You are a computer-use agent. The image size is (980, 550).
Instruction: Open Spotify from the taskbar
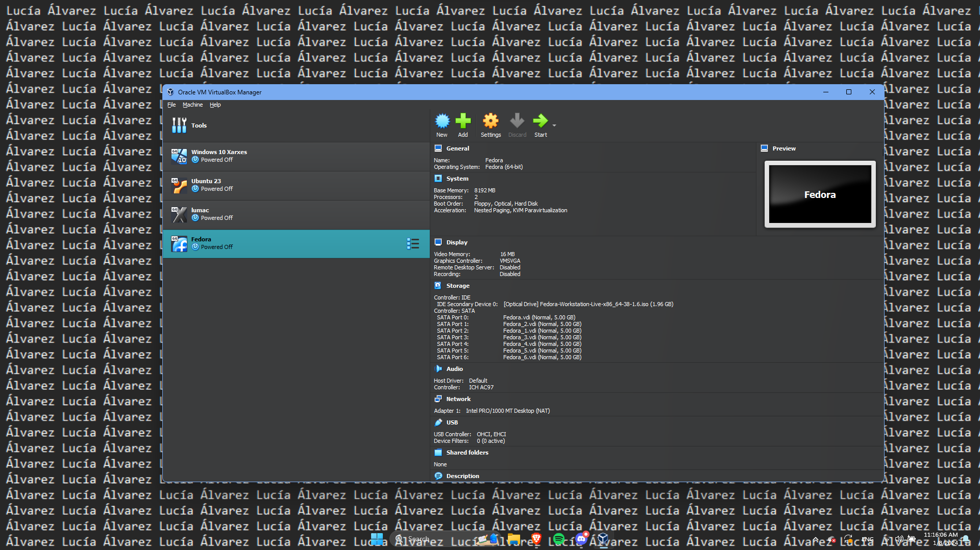[558, 539]
